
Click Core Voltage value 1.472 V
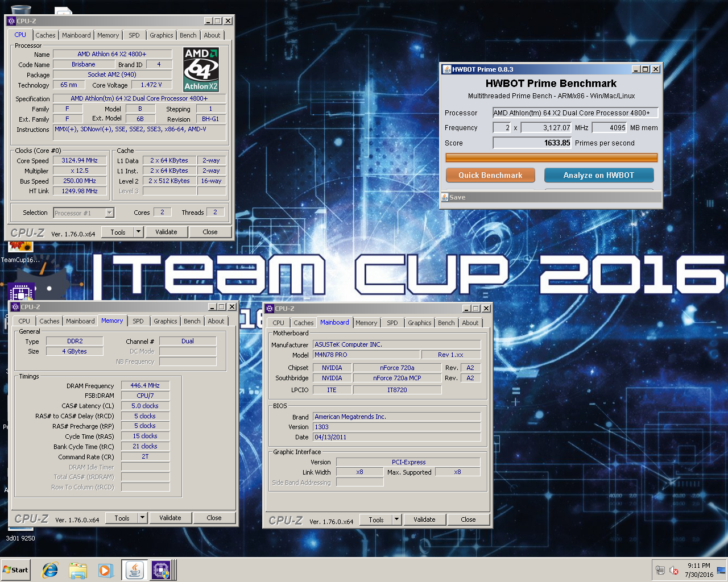coord(151,85)
